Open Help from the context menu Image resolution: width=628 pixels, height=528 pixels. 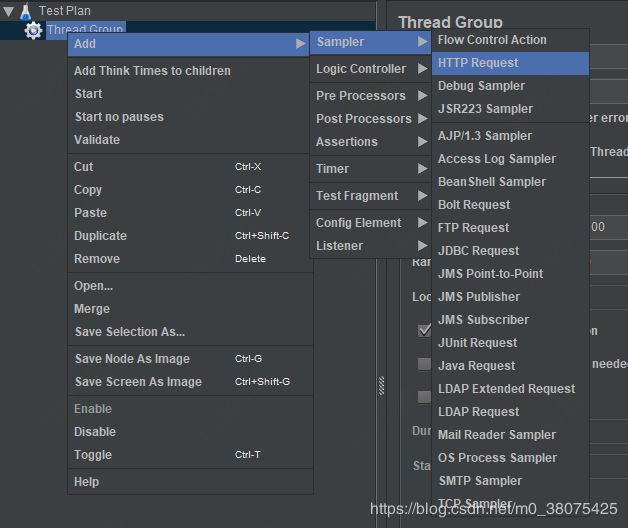(189, 482)
